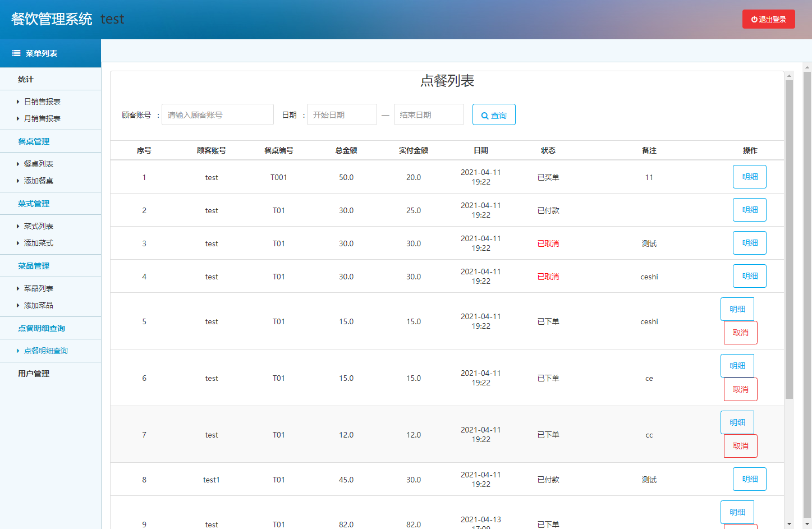Select 菜式列表 menu item
The image size is (812, 529).
click(39, 226)
